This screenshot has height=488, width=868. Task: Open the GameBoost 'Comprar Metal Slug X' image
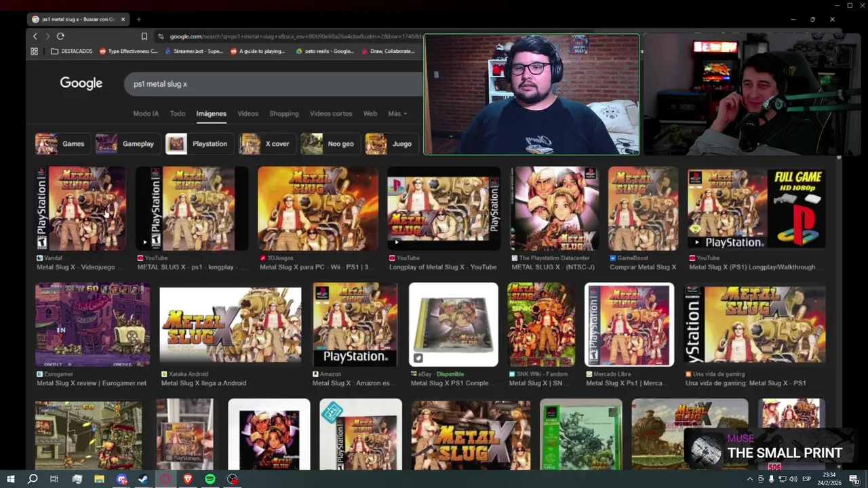click(643, 209)
